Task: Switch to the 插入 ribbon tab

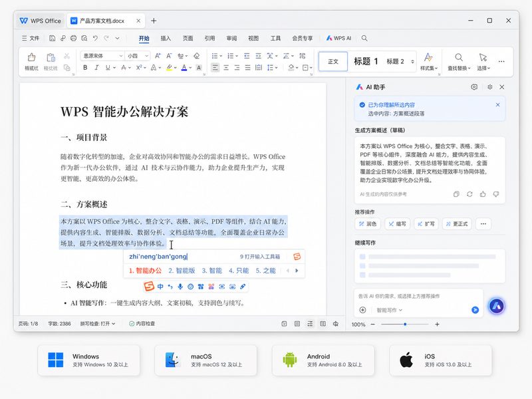Action: tap(166, 39)
